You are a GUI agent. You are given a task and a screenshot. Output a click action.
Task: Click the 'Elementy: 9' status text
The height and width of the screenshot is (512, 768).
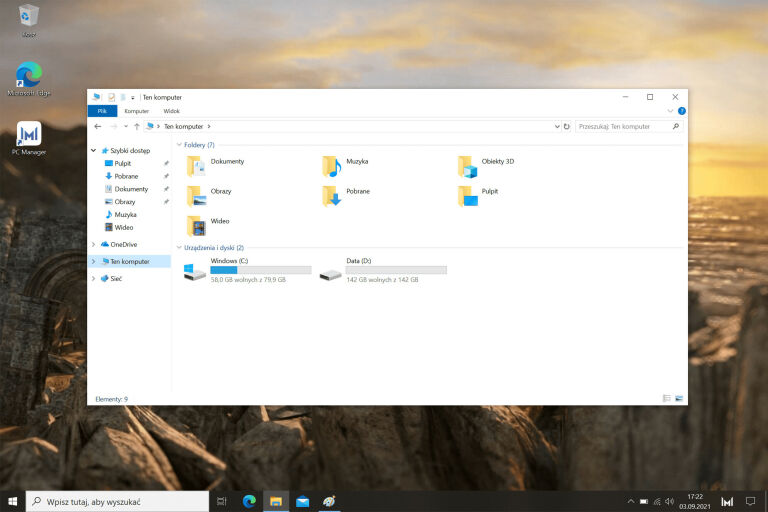pyautogui.click(x=111, y=399)
